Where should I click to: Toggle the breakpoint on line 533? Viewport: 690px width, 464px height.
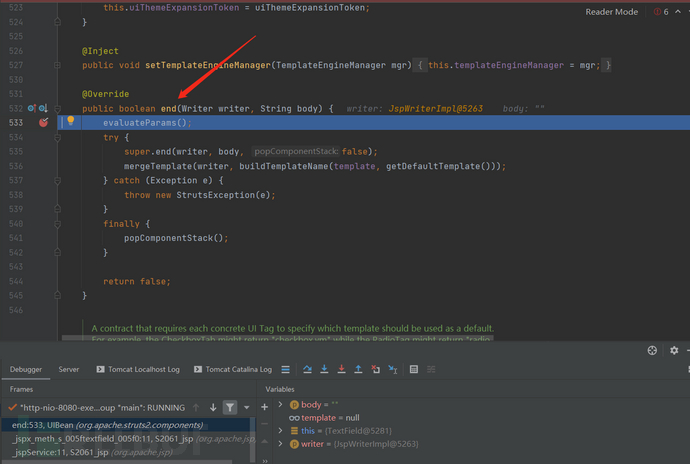tap(43, 122)
